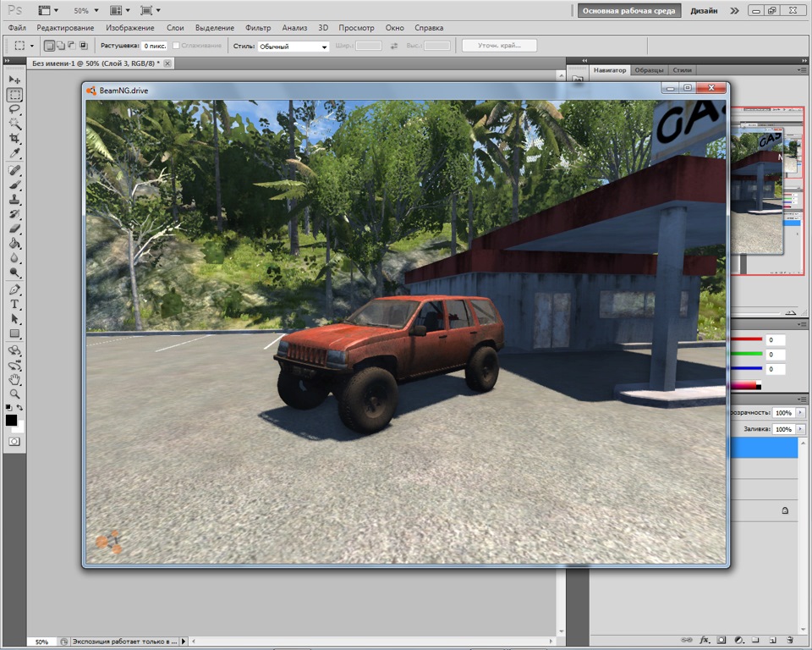The width and height of the screenshot is (812, 650).
Task: Click the red channel value field
Action: click(x=776, y=340)
